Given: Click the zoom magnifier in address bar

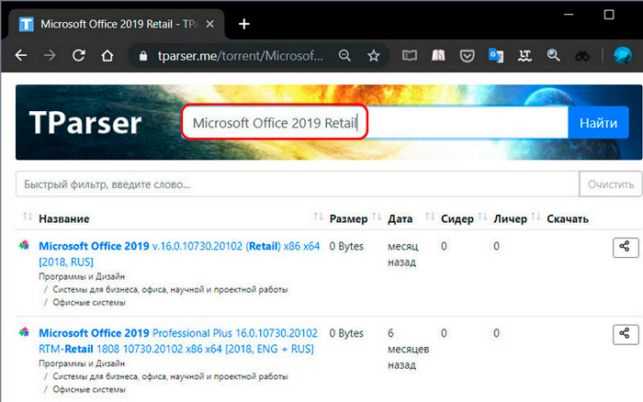Looking at the screenshot, I should click(344, 55).
